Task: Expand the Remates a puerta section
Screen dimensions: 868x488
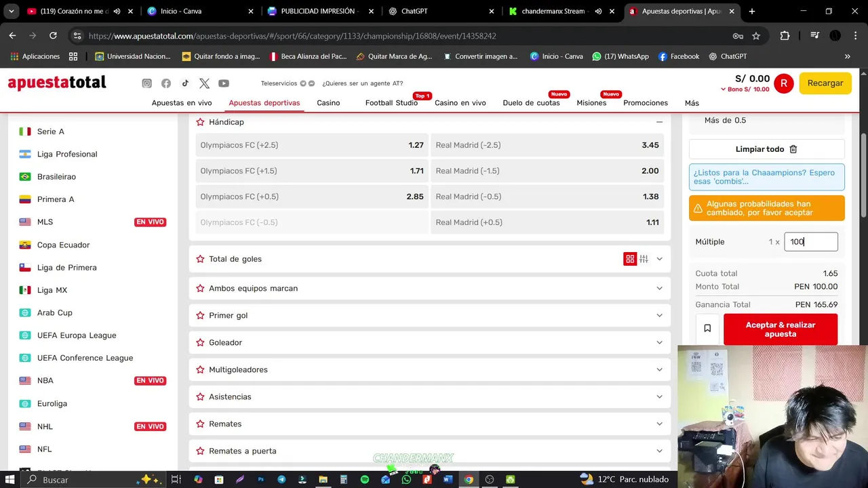Action: tap(659, 451)
